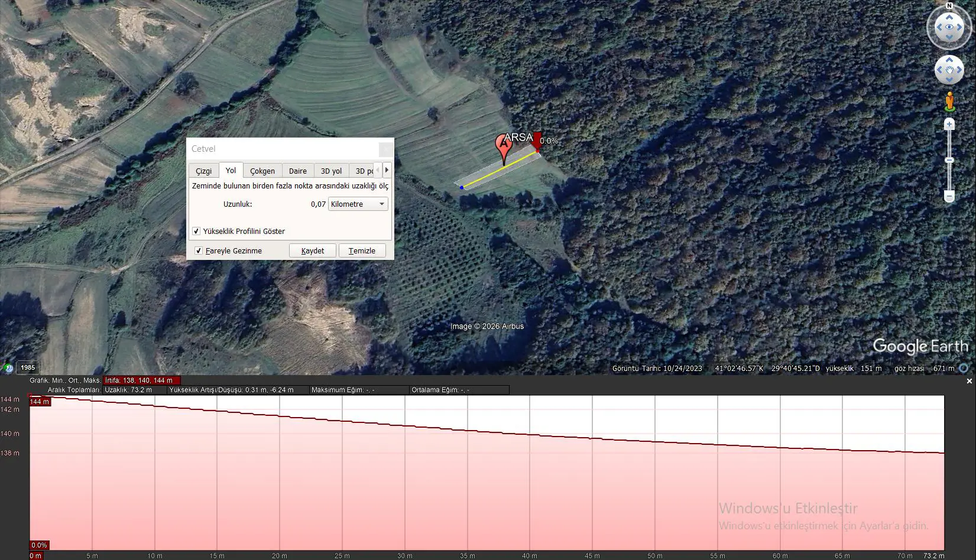Viewport: 976px width, 560px height.
Task: Click the eye icon in look joystick
Action: click(x=949, y=27)
